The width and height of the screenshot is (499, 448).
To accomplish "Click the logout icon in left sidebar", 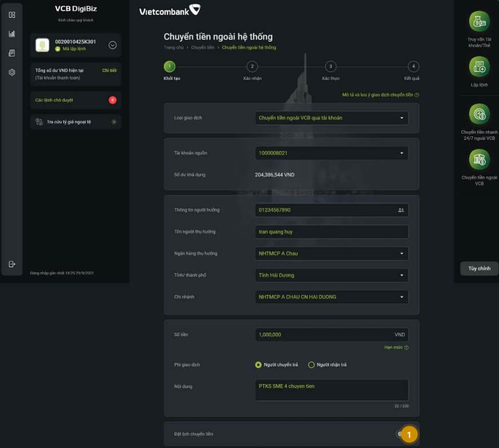I will tap(12, 264).
